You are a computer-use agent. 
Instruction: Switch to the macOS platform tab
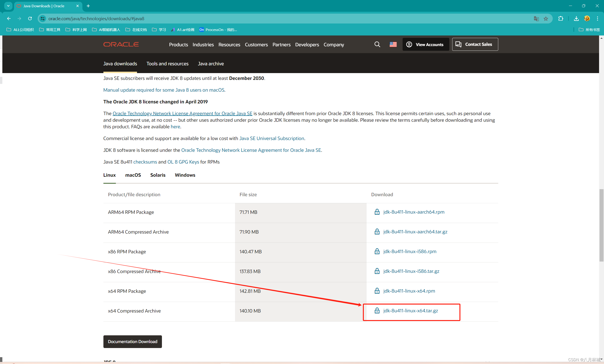tap(133, 175)
